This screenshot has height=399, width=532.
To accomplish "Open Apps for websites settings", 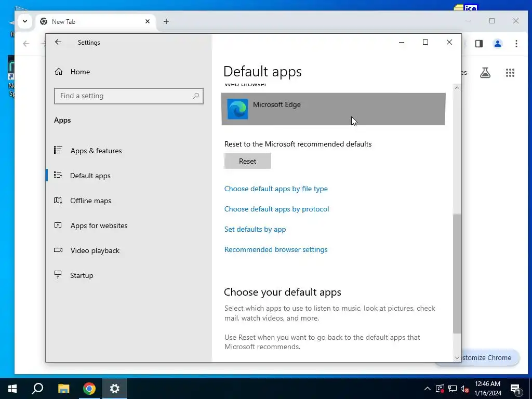I will [99, 225].
